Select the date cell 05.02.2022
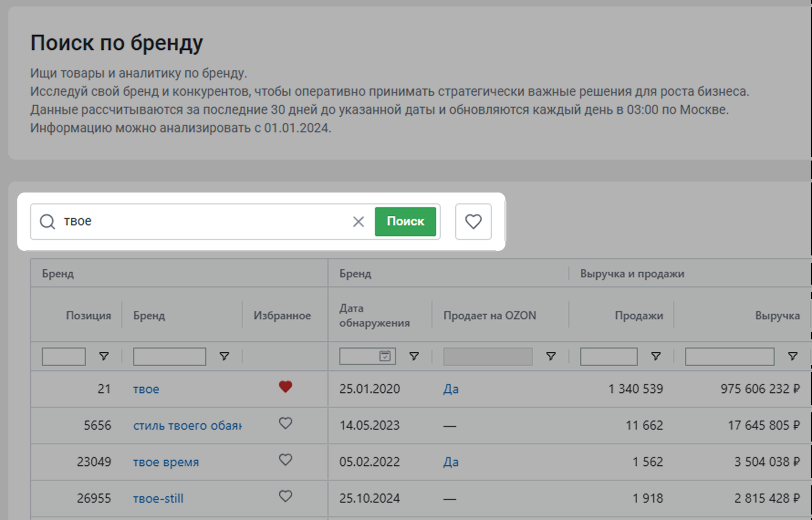 pyautogui.click(x=370, y=462)
